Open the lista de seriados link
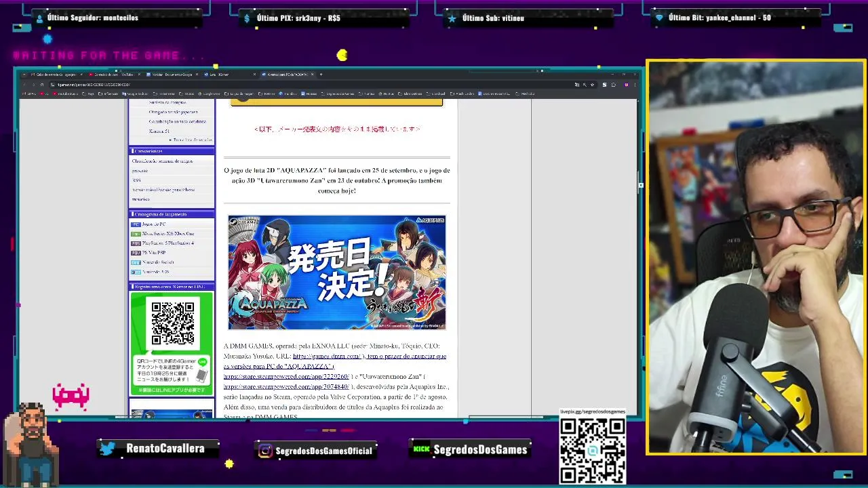868x488 pixels. 192,140
